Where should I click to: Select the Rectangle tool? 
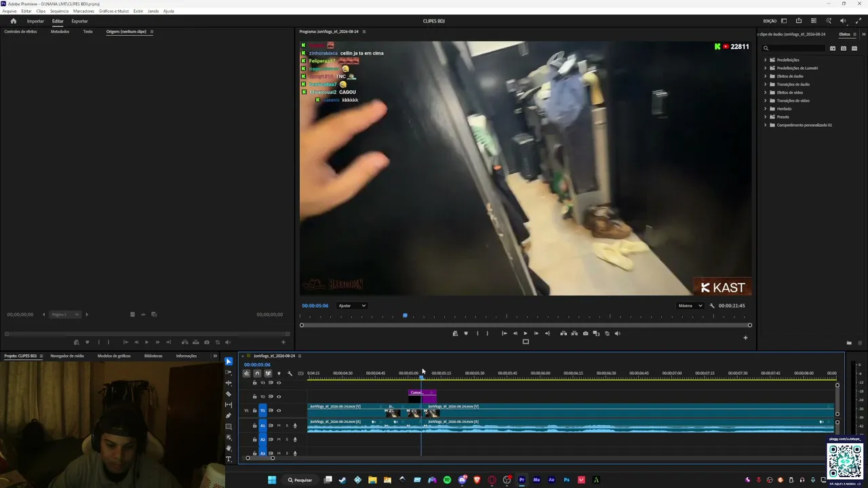coord(229,426)
